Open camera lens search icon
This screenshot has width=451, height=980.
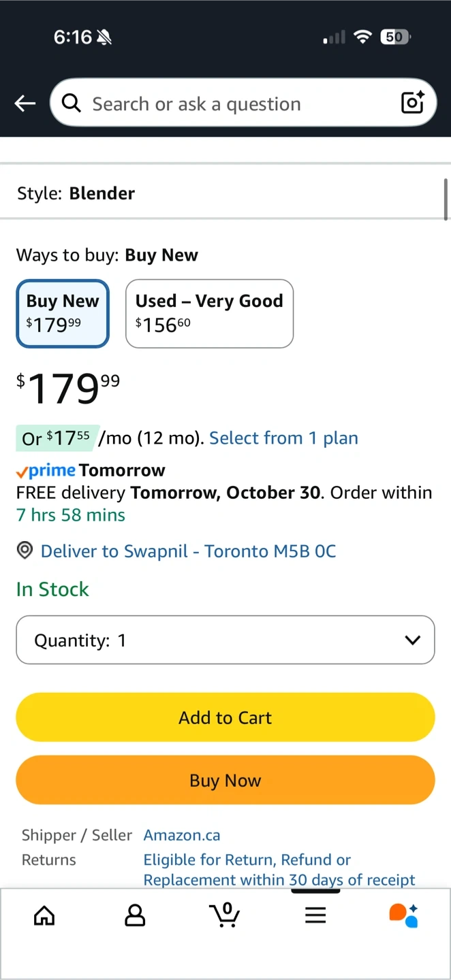point(412,103)
